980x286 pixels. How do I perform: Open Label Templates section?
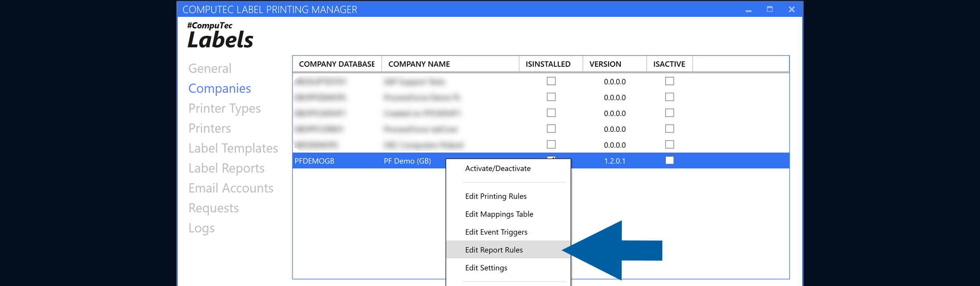(233, 148)
